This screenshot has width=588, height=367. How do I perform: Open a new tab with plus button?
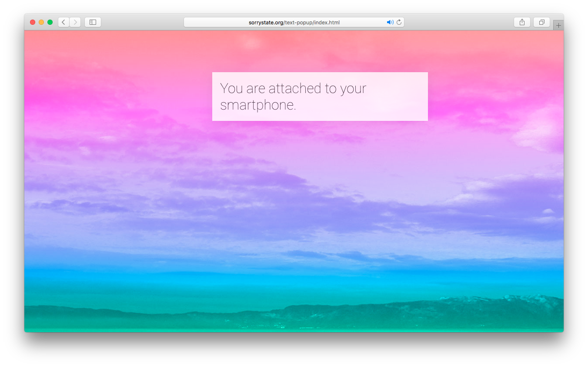[558, 25]
